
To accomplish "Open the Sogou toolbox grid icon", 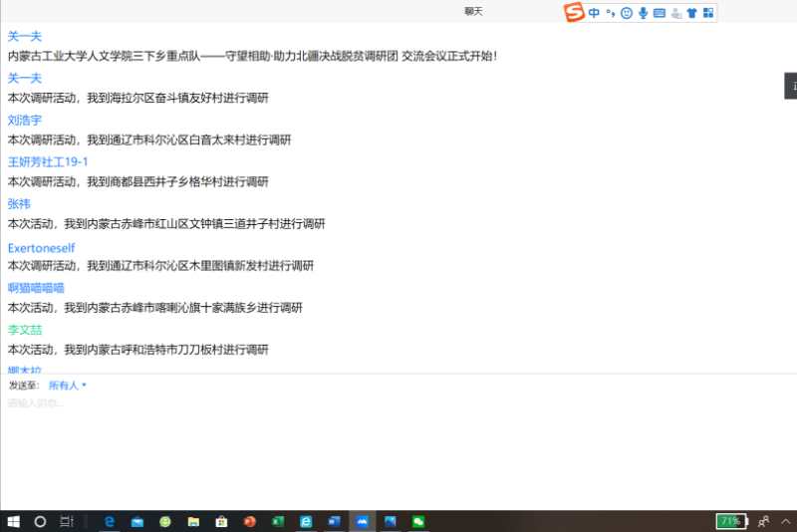I will point(707,13).
